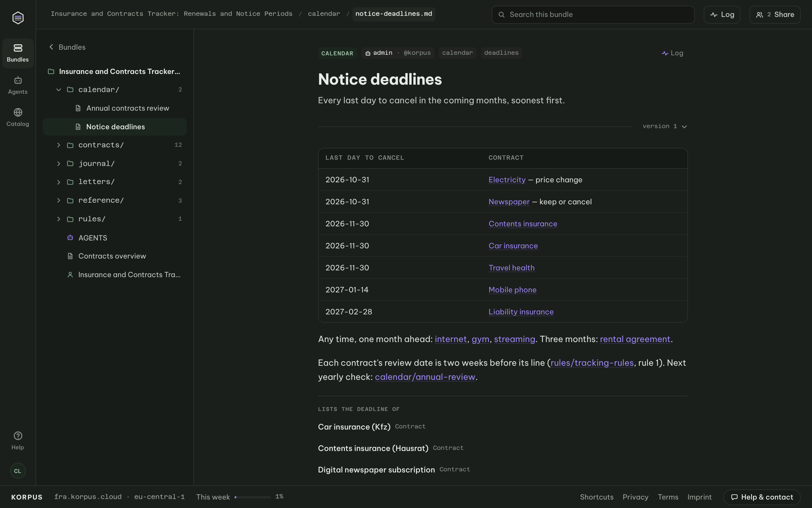Click the This week usage progress bar
Image resolution: width=812 pixels, height=508 pixels.
[x=252, y=497]
